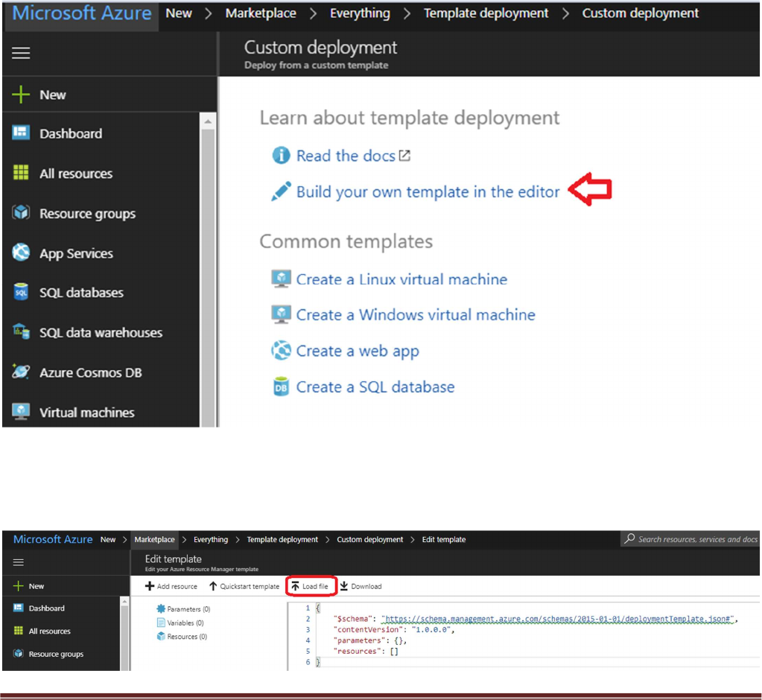Open App Services globe icon

21,252
